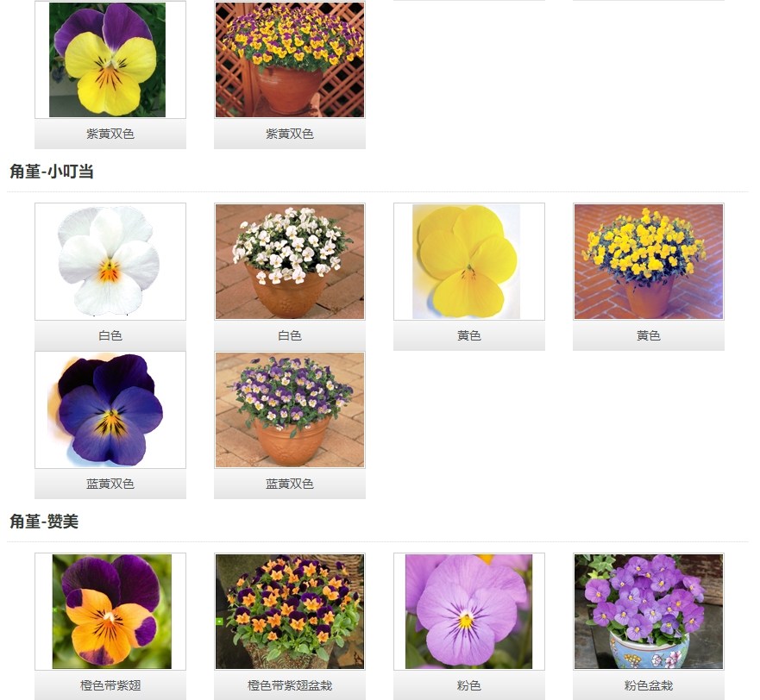Open the white pansies in terracotta pot photo
This screenshot has width=760, height=700.
(289, 261)
